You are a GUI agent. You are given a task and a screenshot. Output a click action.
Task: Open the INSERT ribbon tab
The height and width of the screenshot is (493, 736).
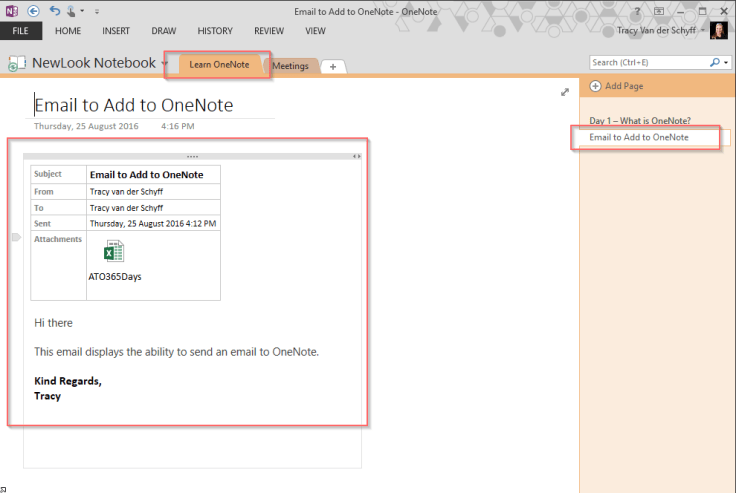[116, 31]
